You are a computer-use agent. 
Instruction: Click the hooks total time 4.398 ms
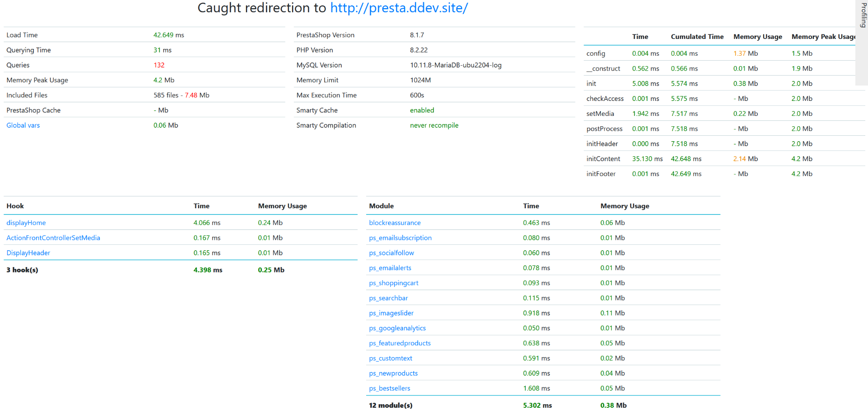point(208,270)
